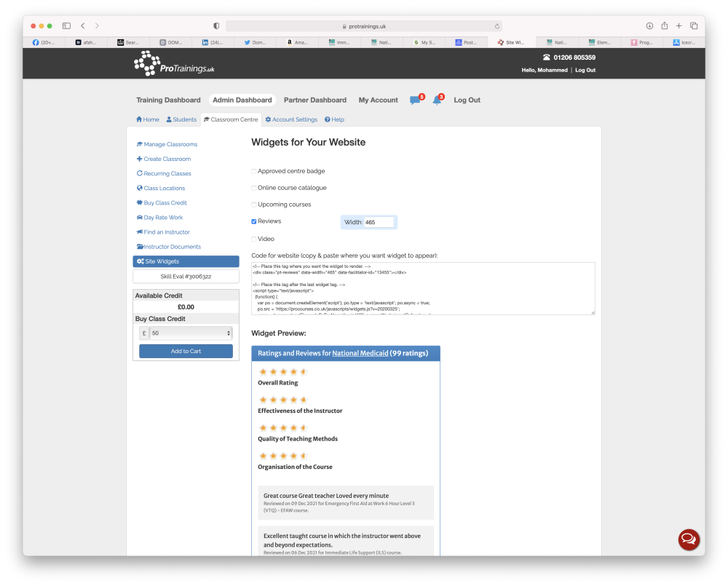
Task: Follow the National Medicaid link
Action: tap(360, 353)
